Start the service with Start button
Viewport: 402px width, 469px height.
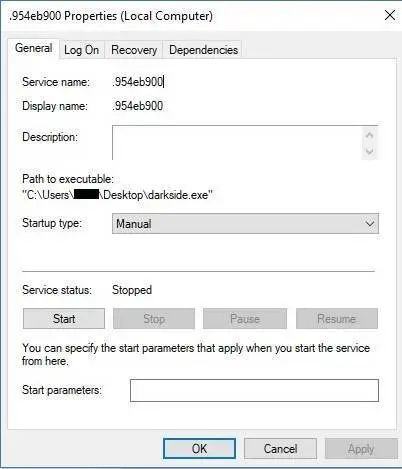pyautogui.click(x=64, y=319)
